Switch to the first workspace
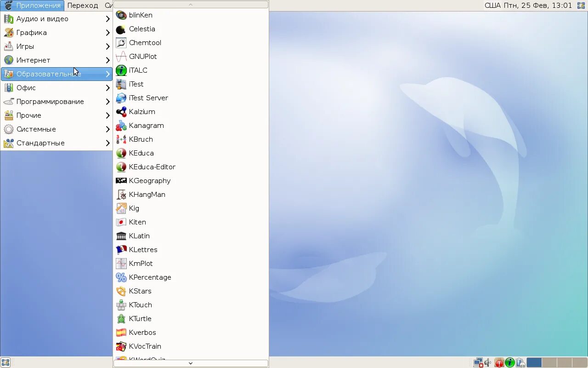 (x=534, y=362)
